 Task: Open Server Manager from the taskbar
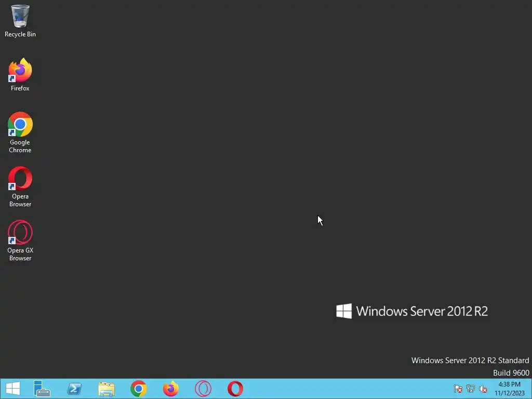tap(42, 389)
